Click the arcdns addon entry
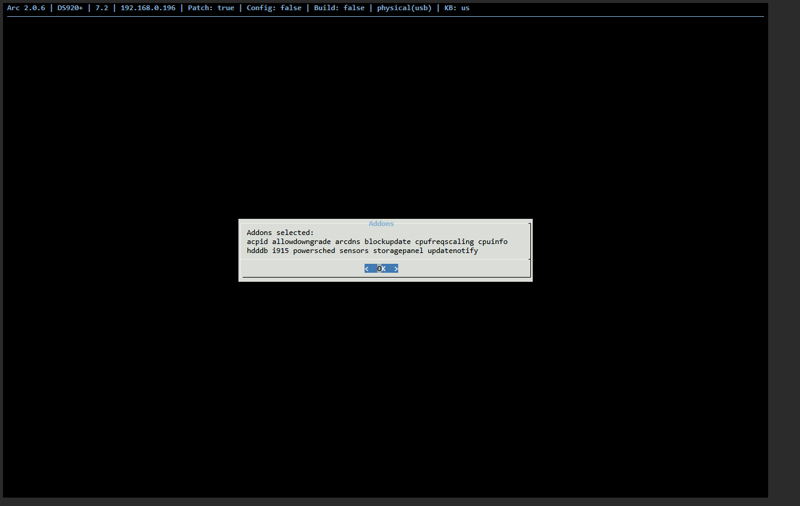 click(347, 242)
